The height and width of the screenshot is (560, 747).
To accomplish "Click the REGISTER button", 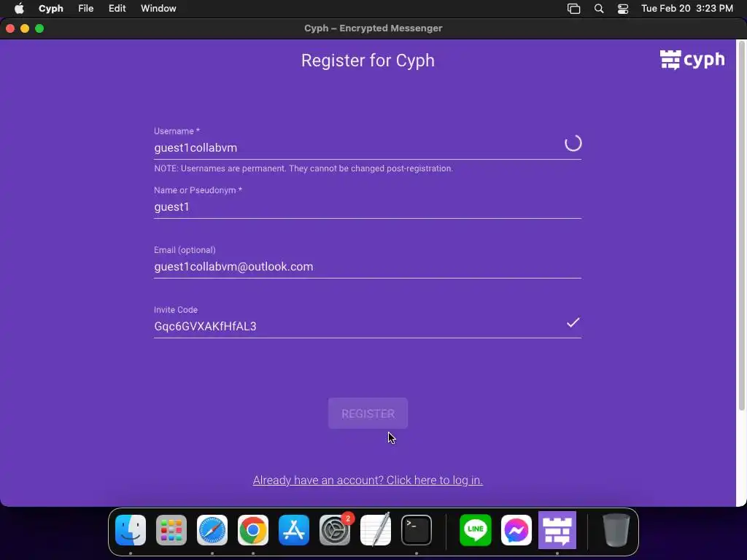I will pos(368,413).
